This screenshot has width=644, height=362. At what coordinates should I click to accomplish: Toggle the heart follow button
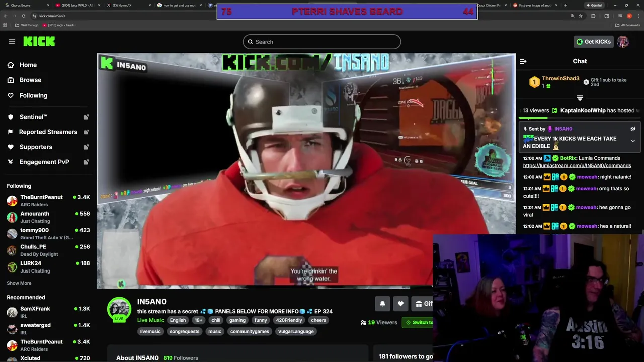[400, 304]
